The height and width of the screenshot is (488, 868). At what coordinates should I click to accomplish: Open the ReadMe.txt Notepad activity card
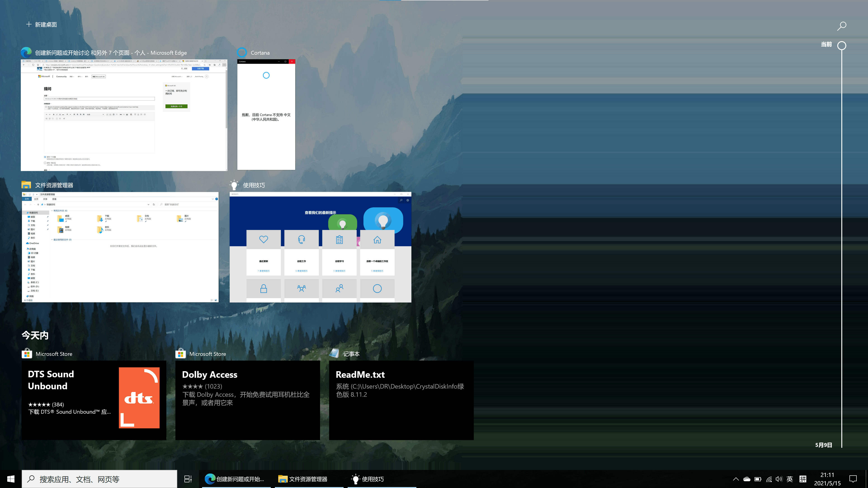(401, 400)
